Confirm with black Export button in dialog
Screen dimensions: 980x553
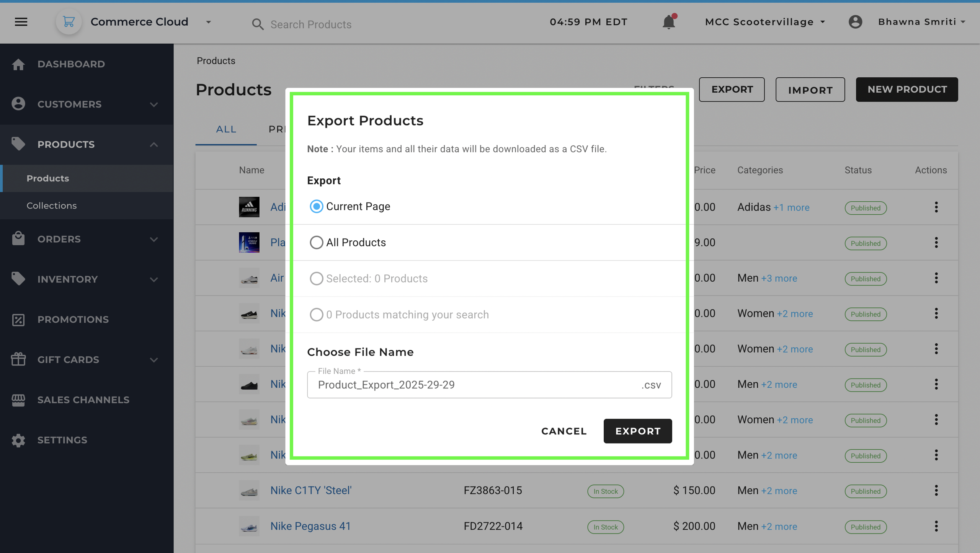coord(637,431)
